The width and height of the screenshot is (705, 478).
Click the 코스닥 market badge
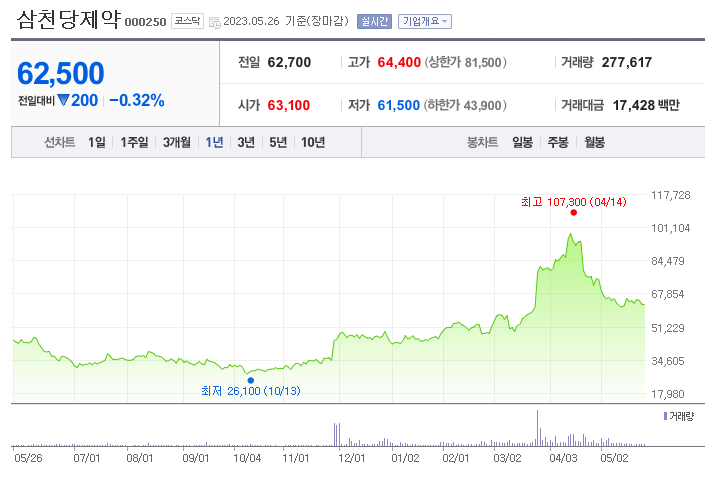pyautogui.click(x=187, y=21)
